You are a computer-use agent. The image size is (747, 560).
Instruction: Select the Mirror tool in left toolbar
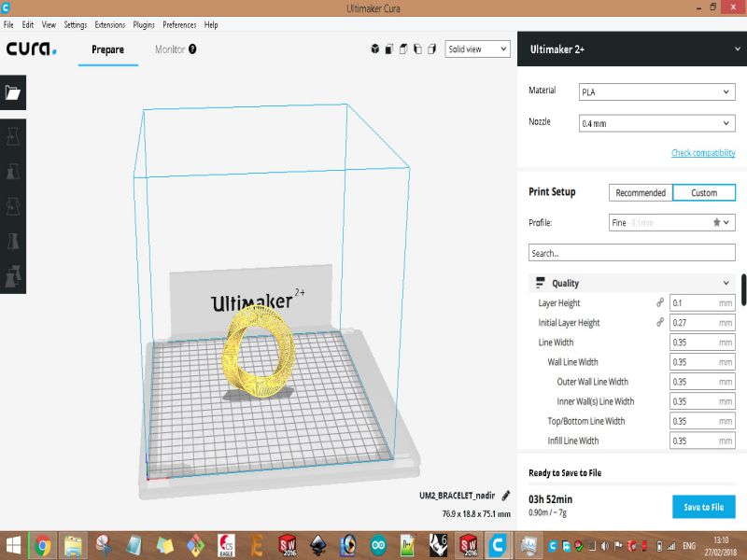point(13,241)
